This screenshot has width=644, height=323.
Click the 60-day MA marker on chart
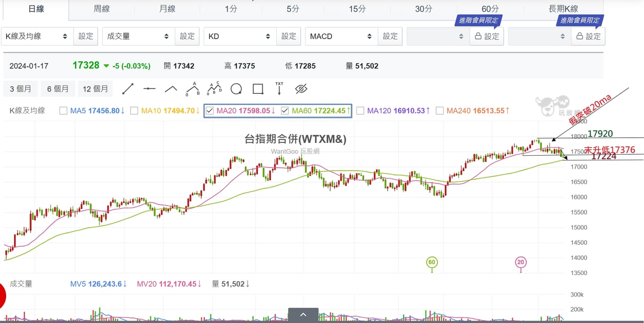click(431, 262)
